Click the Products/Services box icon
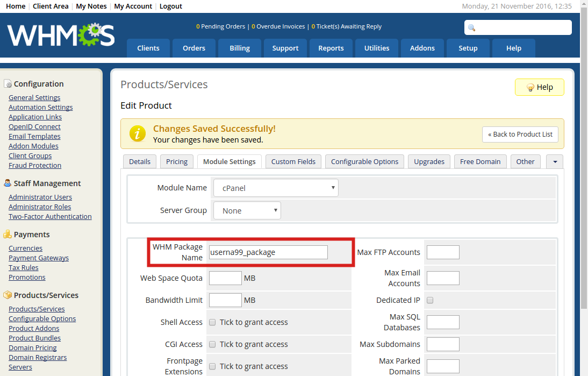This screenshot has height=376, width=588. coord(8,295)
